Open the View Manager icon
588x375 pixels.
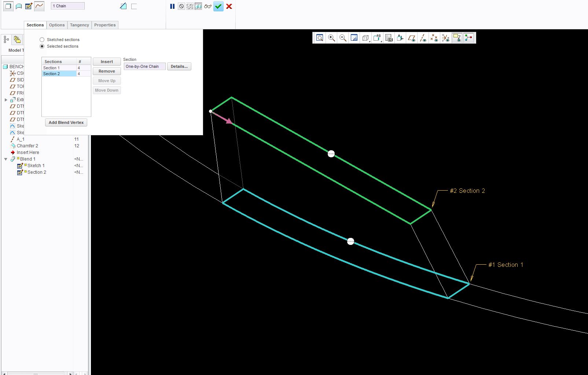click(389, 38)
